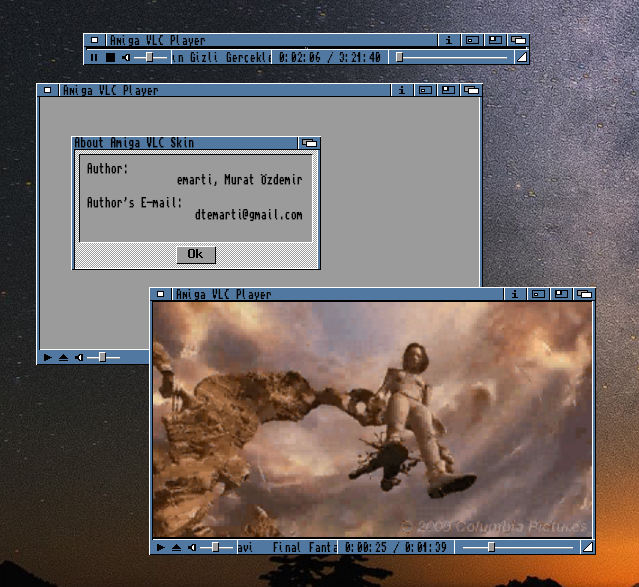The height and width of the screenshot is (587, 639).
Task: Click half-window mode icon in video player titlebar
Action: click(x=561, y=294)
